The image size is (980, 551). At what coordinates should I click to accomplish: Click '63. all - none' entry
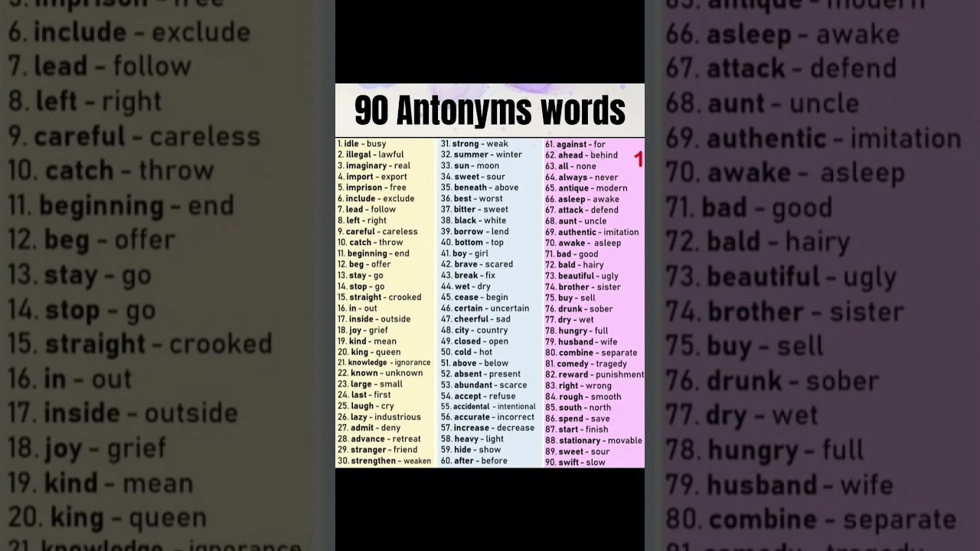(x=570, y=166)
